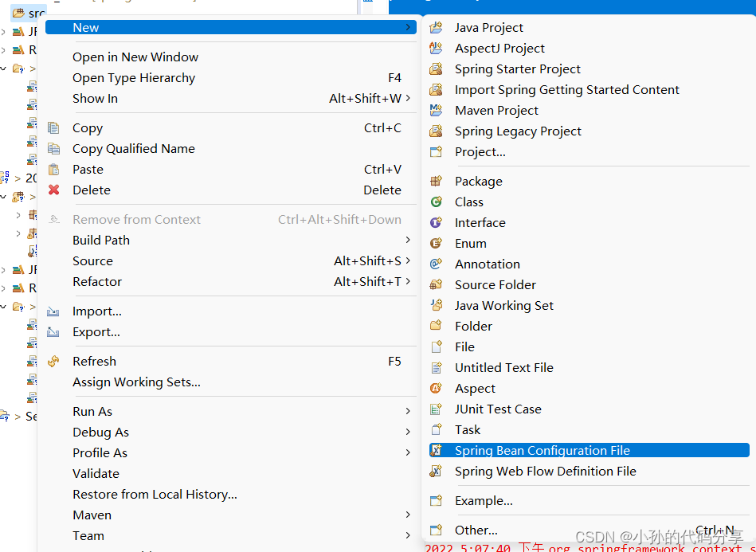
Task: Click the Untitled Text File icon
Action: tap(436, 368)
